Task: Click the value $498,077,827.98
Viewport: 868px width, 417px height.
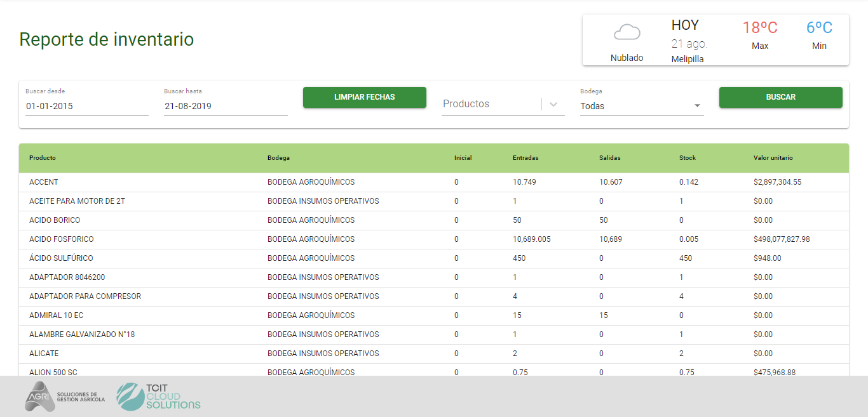Action: [782, 239]
